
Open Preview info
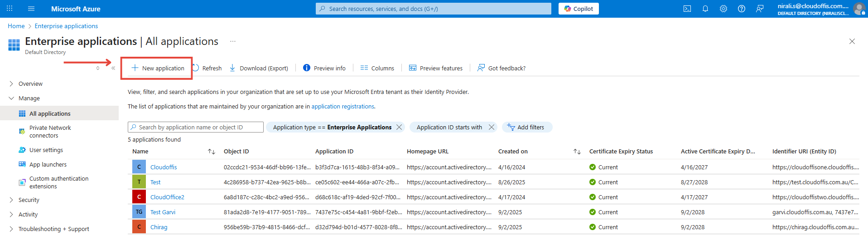tap(324, 68)
